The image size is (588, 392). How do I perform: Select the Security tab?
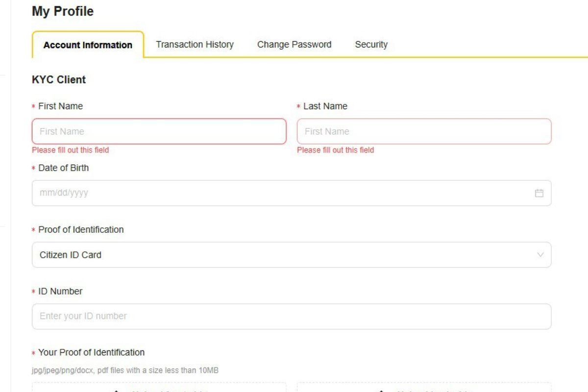point(371,45)
